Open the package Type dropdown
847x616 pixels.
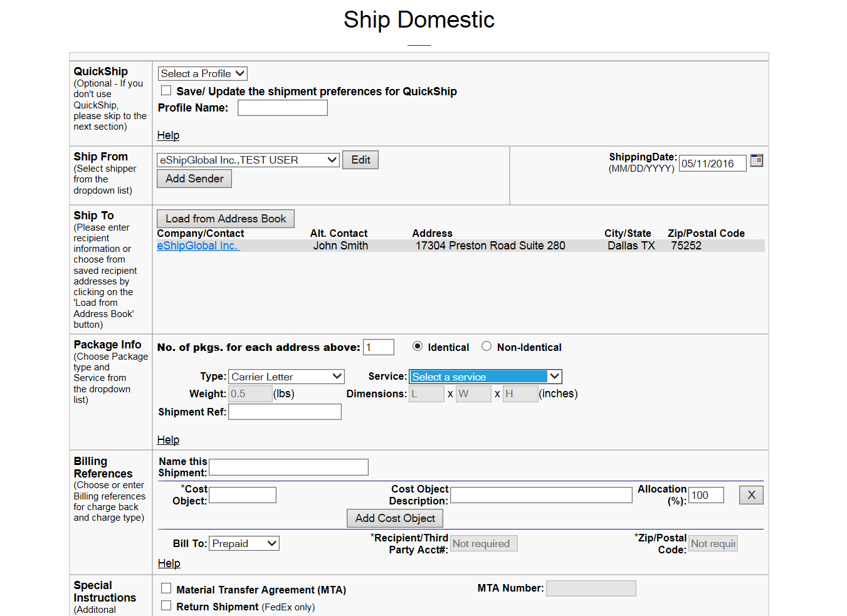click(x=286, y=377)
